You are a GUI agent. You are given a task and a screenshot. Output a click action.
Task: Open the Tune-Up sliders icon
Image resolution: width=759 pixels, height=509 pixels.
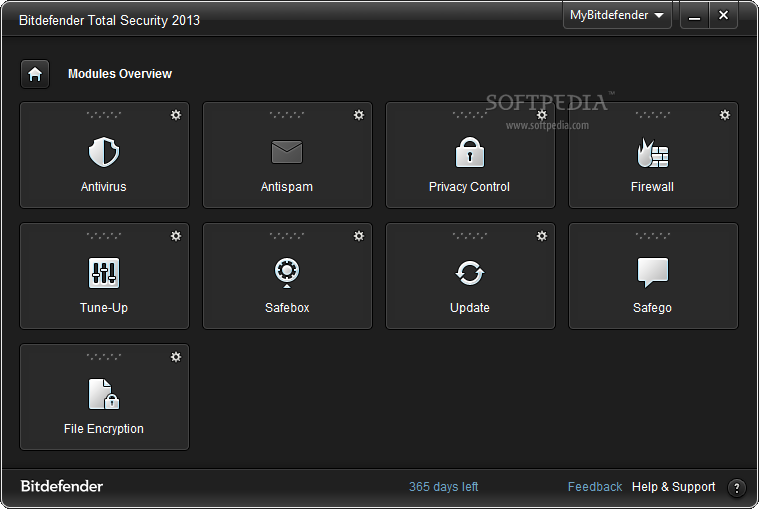(x=104, y=273)
